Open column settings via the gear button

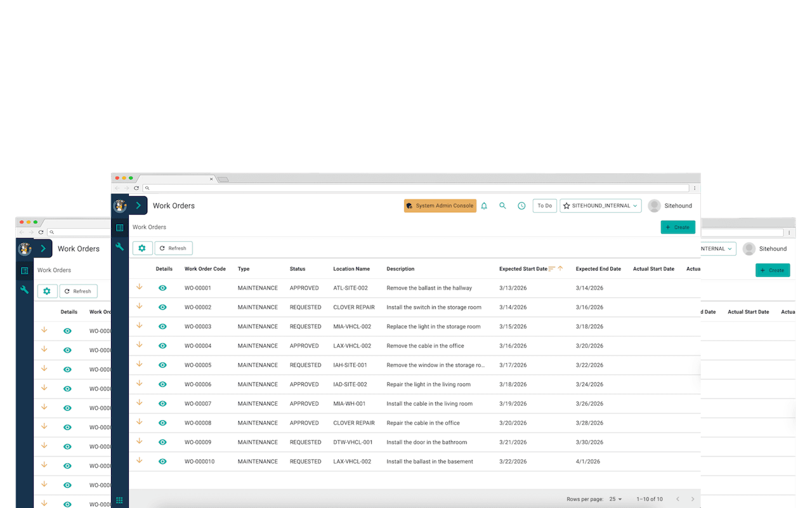pyautogui.click(x=142, y=248)
